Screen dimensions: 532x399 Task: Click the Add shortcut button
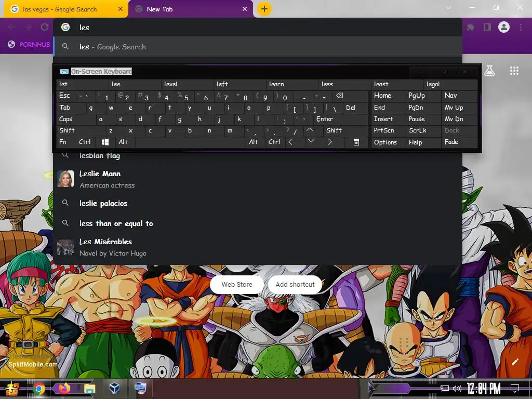295,284
